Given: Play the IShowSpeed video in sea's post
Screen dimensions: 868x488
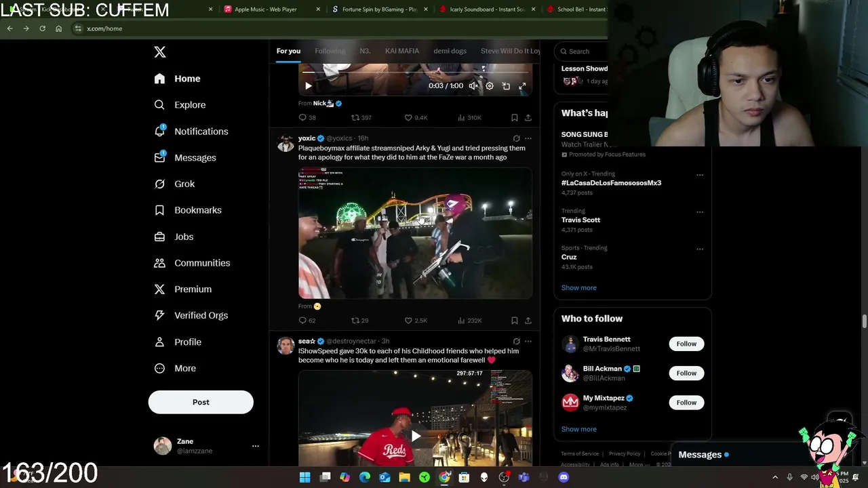Looking at the screenshot, I should [x=415, y=436].
